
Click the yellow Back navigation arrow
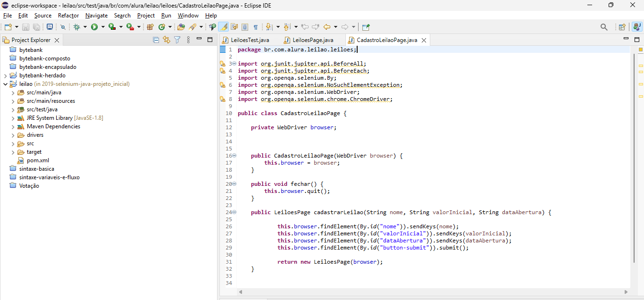[x=326, y=27]
